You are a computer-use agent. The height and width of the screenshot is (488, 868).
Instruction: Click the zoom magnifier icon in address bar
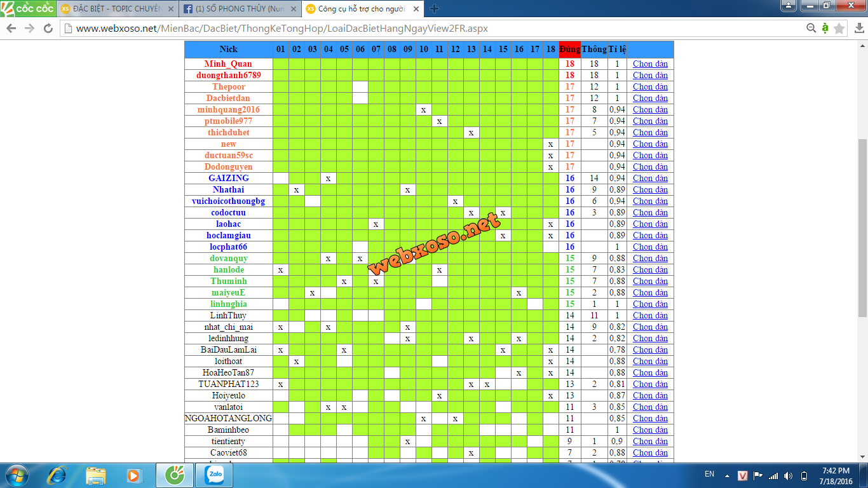point(811,29)
